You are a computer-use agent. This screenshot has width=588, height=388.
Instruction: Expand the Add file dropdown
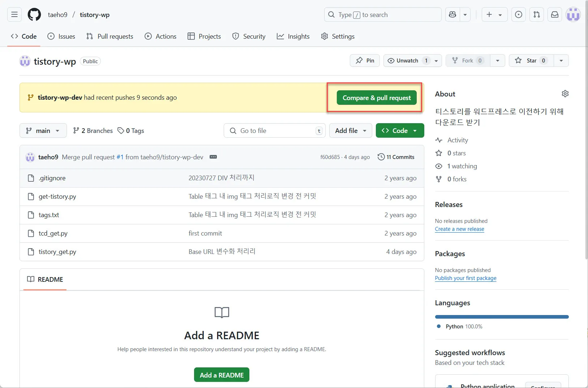point(350,130)
